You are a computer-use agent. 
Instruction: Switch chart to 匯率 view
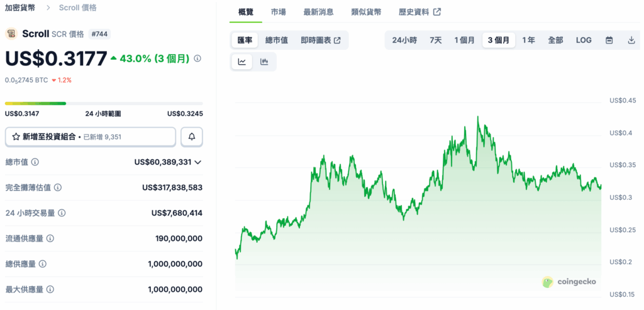pyautogui.click(x=245, y=40)
